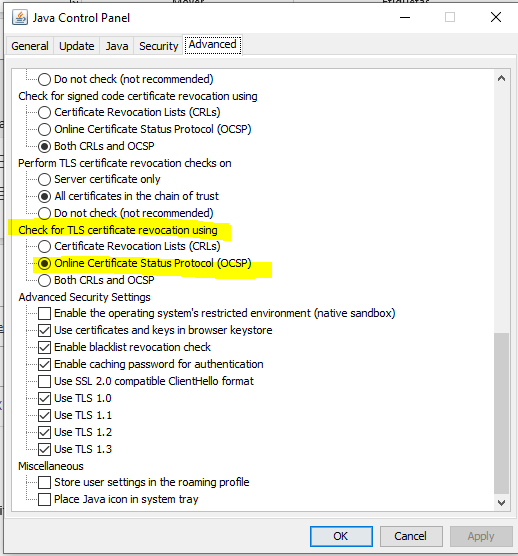Image resolution: width=518 pixels, height=556 pixels.
Task: Choose signed code Certificate Revocation Lists (CRLs)
Action: (x=44, y=112)
